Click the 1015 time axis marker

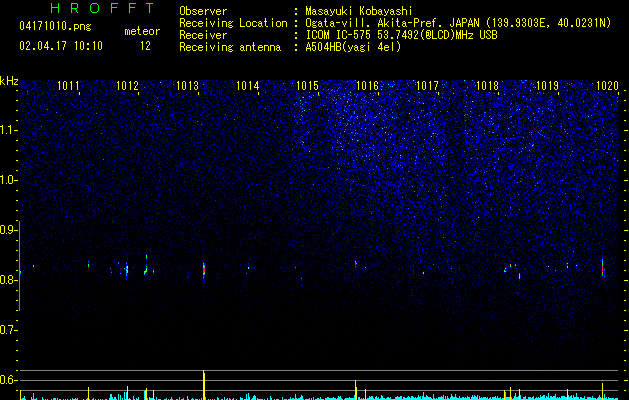pyautogui.click(x=307, y=86)
